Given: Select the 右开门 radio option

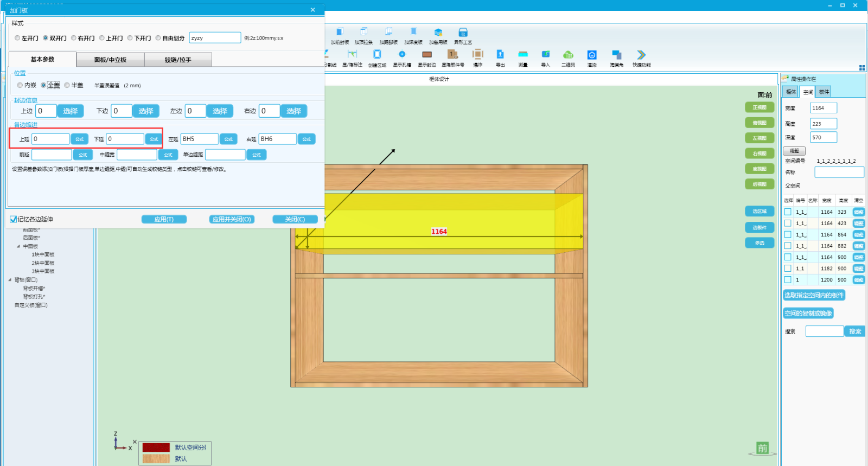Looking at the screenshot, I should 74,38.
